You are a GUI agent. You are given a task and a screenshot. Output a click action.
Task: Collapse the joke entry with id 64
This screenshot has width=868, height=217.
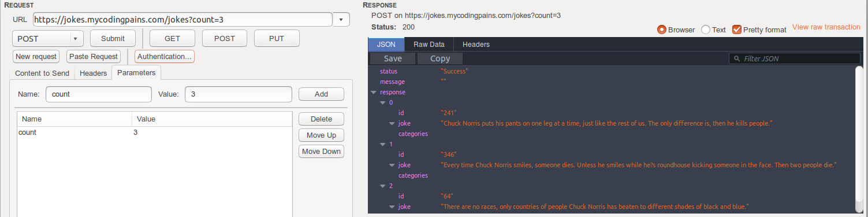pos(392,207)
